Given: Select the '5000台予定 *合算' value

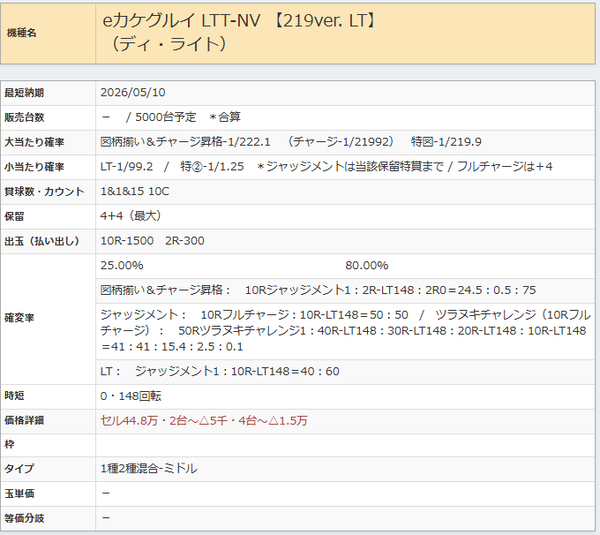Looking at the screenshot, I should pyautogui.click(x=188, y=117).
